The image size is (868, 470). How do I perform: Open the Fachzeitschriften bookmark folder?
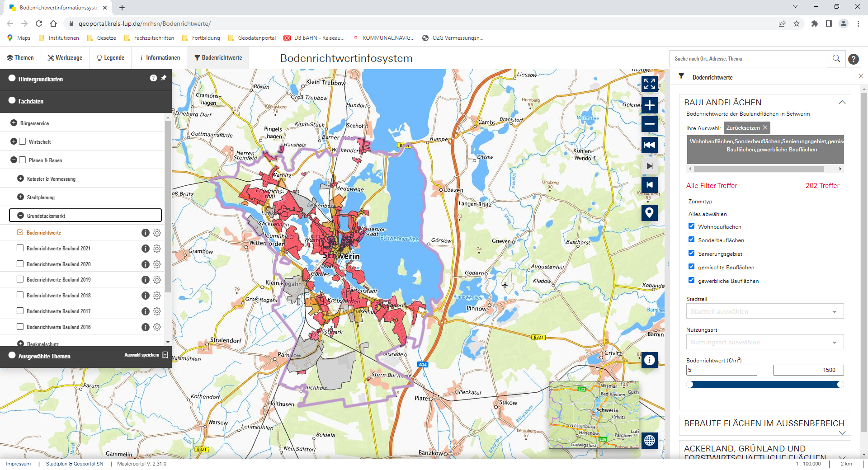click(149, 38)
